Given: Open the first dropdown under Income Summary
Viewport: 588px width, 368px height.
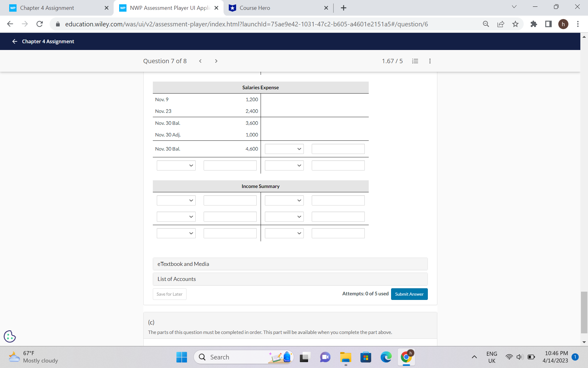Looking at the screenshot, I should (176, 200).
